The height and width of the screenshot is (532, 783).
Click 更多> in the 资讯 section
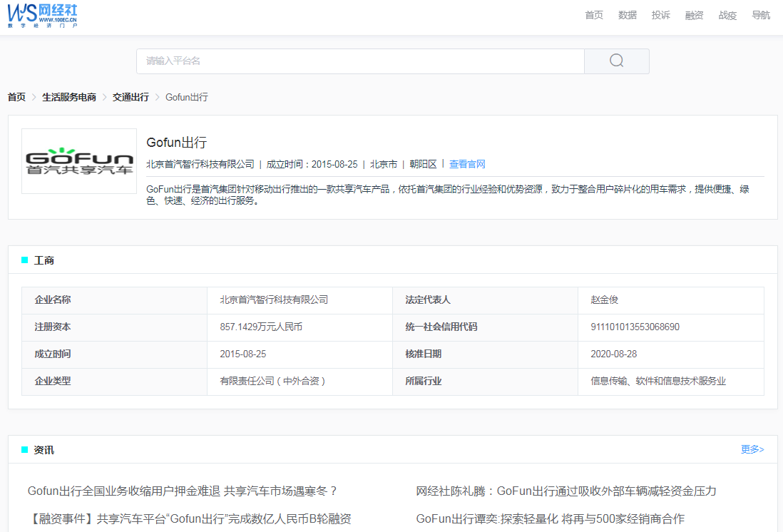click(x=752, y=449)
